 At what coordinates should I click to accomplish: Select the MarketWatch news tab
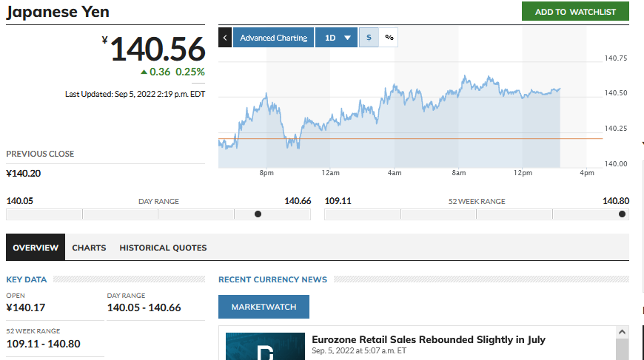coord(264,307)
